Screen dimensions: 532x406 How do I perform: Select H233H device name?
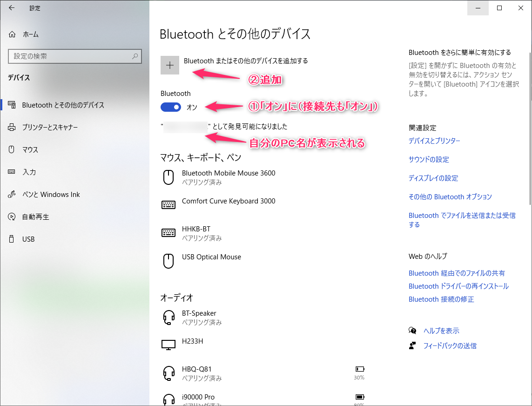click(192, 341)
